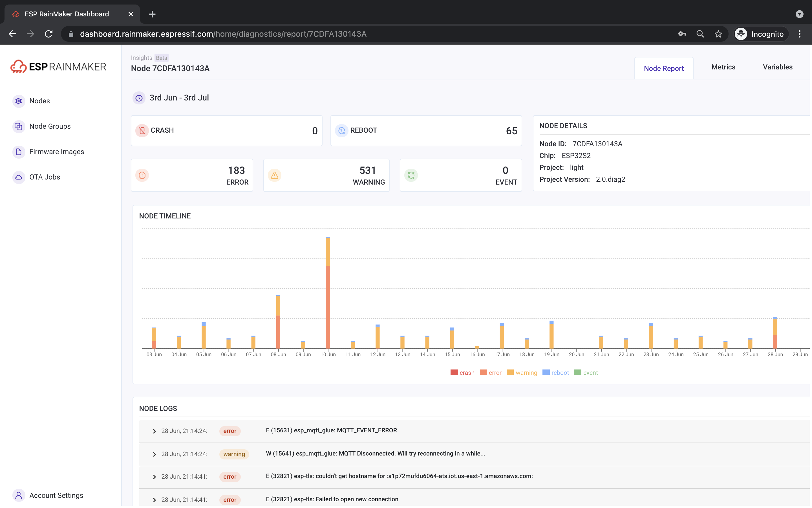Viewport: 812px width, 508px height.
Task: Click the REBOOT 65 count card
Action: [426, 130]
